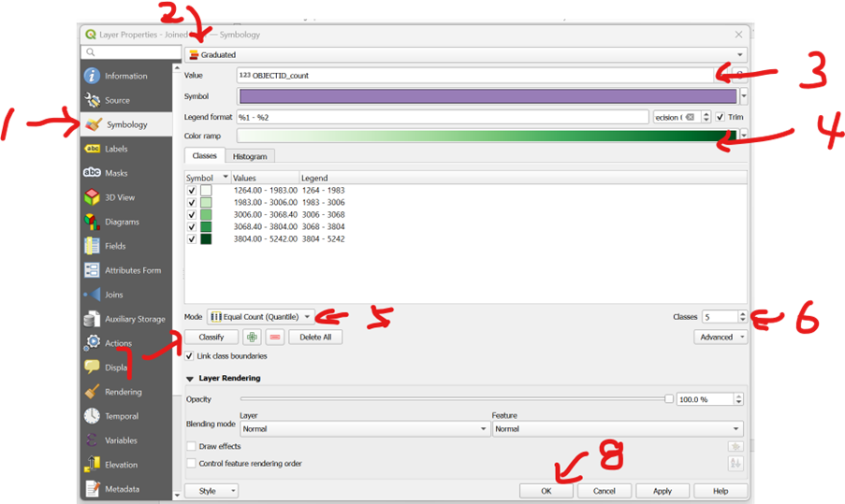This screenshot has width=845, height=504.
Task: Add a class with green plus button
Action: click(x=252, y=337)
